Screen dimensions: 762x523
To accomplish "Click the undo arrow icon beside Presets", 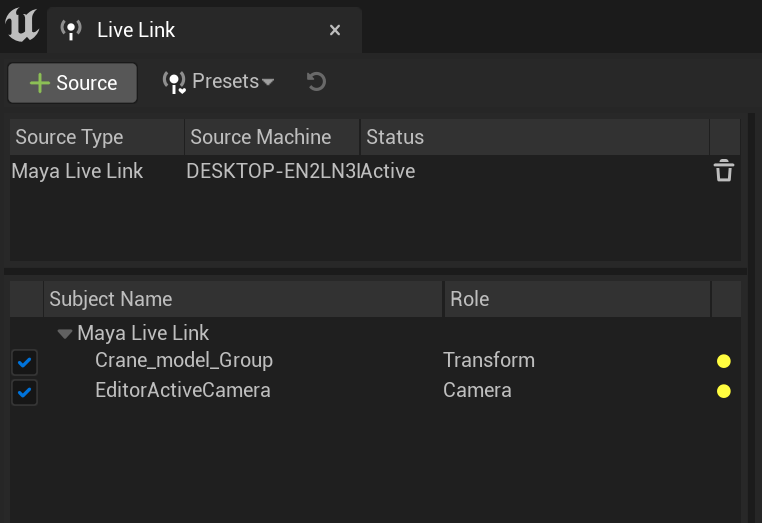I will pos(317,82).
